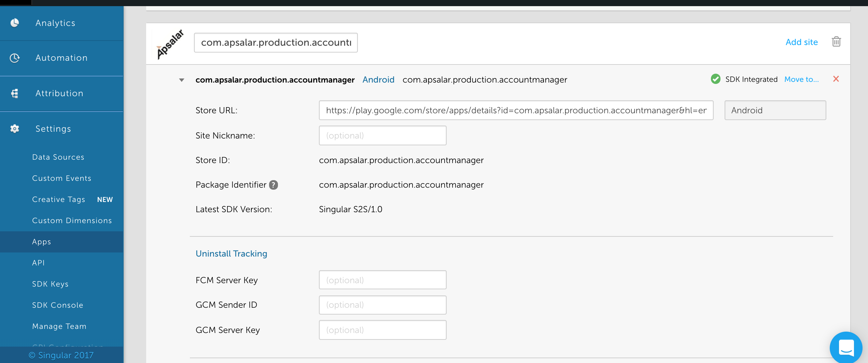Click the Store URL input field
868x363 pixels.
[516, 110]
